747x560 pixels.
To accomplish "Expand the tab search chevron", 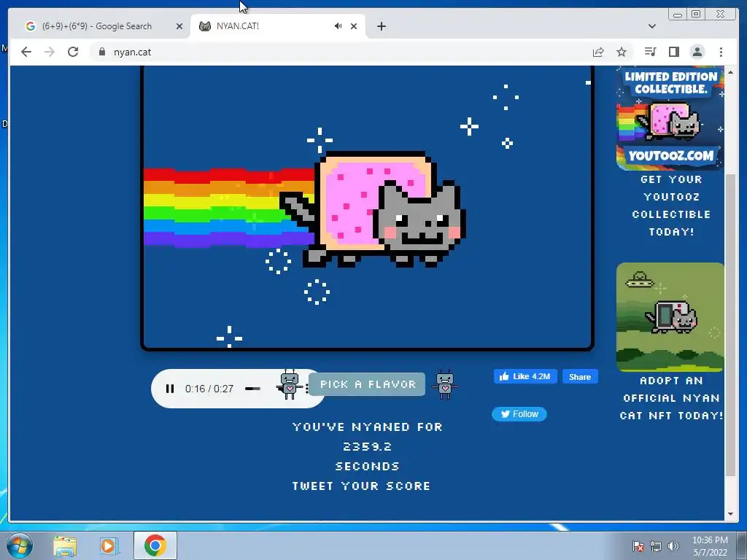I will 652,26.
